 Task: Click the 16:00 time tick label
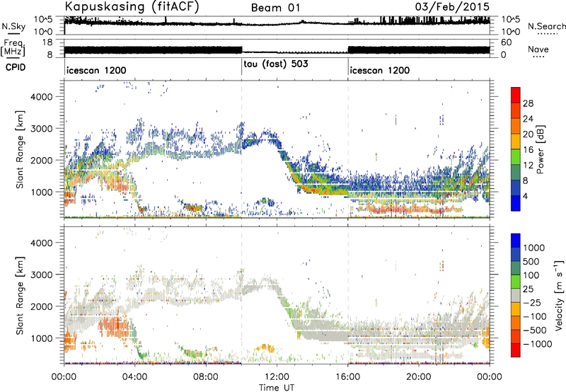347,377
